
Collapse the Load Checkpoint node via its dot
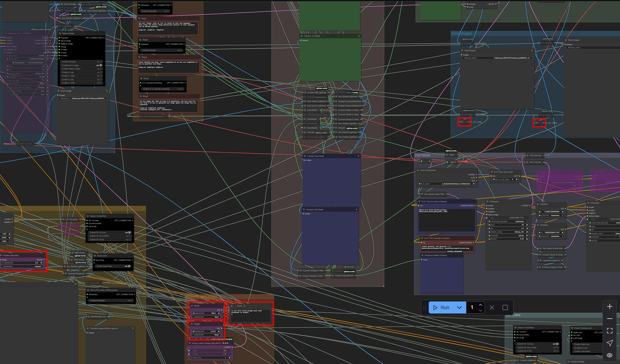(418, 170)
